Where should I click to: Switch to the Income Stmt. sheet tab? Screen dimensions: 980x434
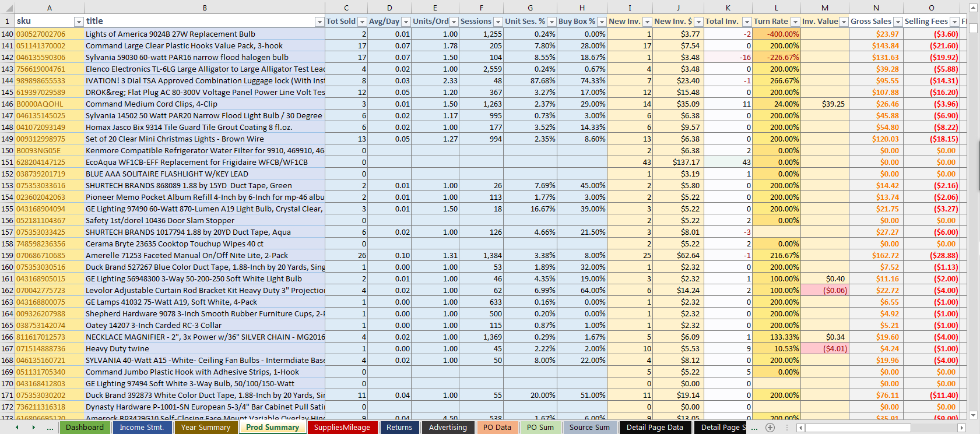[142, 428]
